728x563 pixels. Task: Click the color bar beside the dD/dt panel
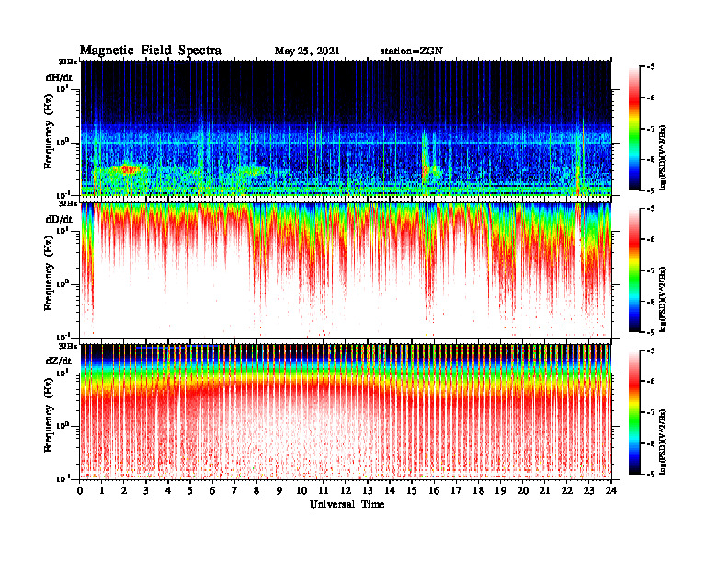(x=634, y=270)
